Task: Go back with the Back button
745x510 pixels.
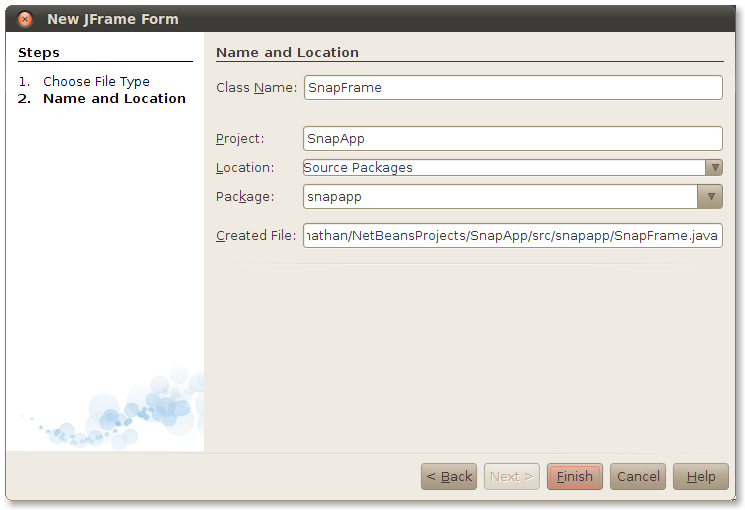Action: 449,477
